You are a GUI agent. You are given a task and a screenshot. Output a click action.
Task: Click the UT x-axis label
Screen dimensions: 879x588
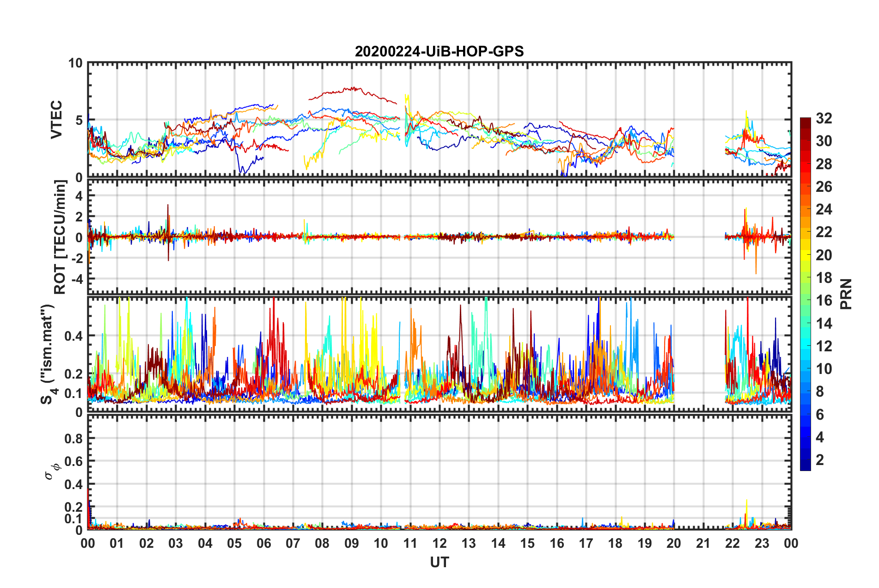tap(439, 562)
